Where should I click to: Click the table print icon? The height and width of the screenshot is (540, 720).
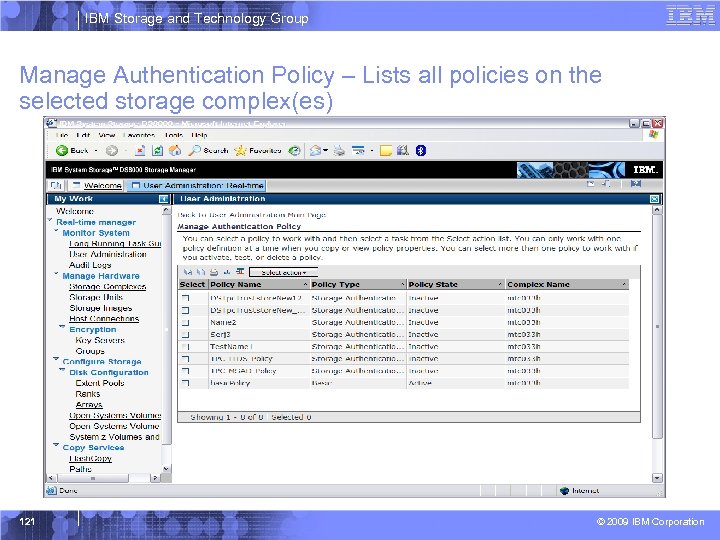coord(214,272)
